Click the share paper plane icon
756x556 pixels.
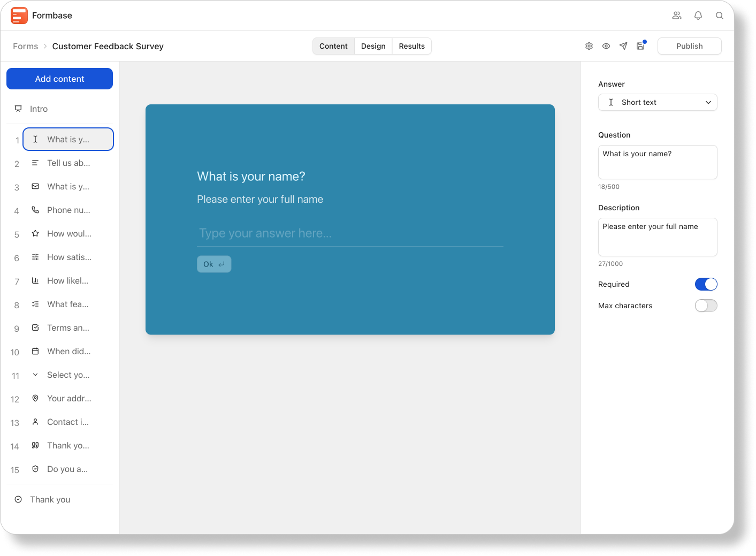[x=623, y=46]
